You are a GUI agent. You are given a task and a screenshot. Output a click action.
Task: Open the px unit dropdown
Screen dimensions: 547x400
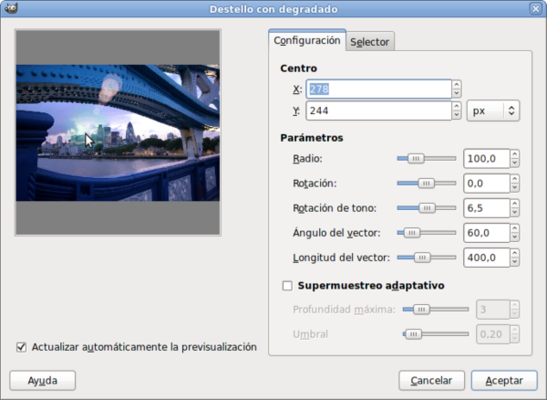(x=493, y=111)
